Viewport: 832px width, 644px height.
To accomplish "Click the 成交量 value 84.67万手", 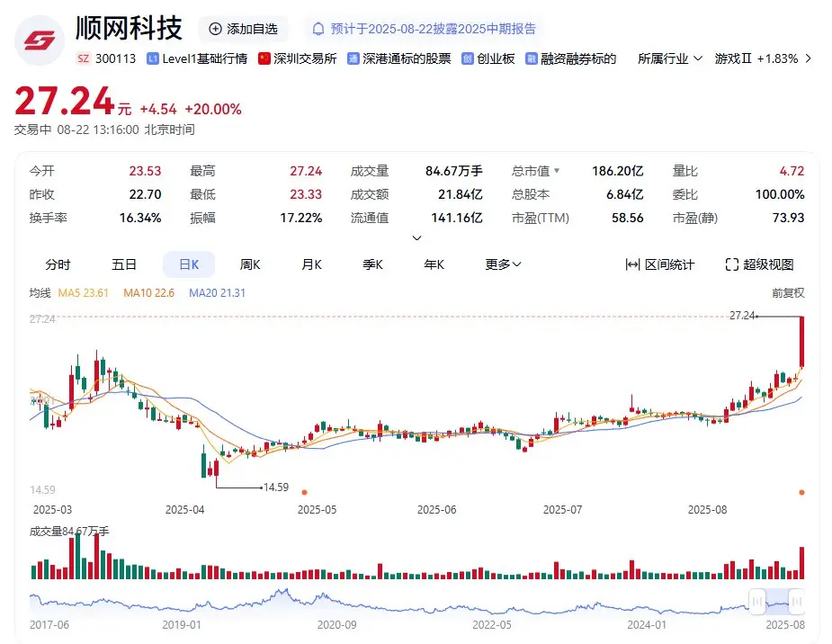I will pos(453,171).
